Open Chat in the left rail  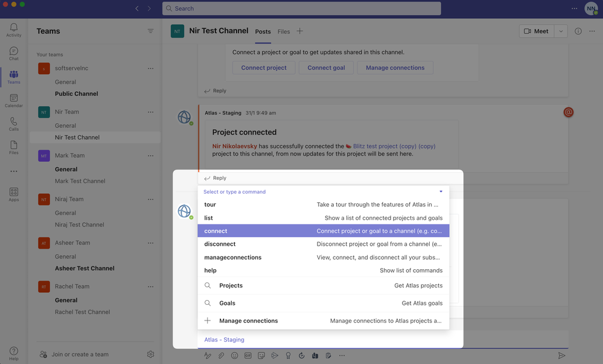pos(13,53)
